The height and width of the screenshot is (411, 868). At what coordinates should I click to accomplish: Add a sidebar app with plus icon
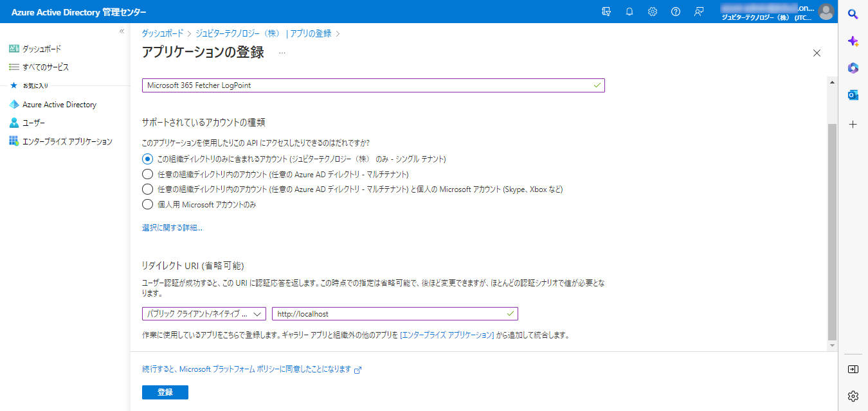click(853, 124)
